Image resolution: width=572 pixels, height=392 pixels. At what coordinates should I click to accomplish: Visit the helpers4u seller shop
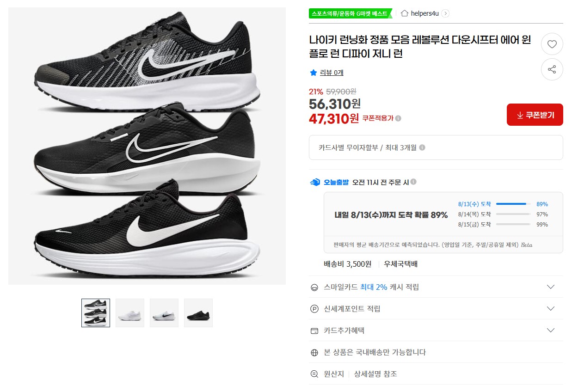click(x=424, y=13)
